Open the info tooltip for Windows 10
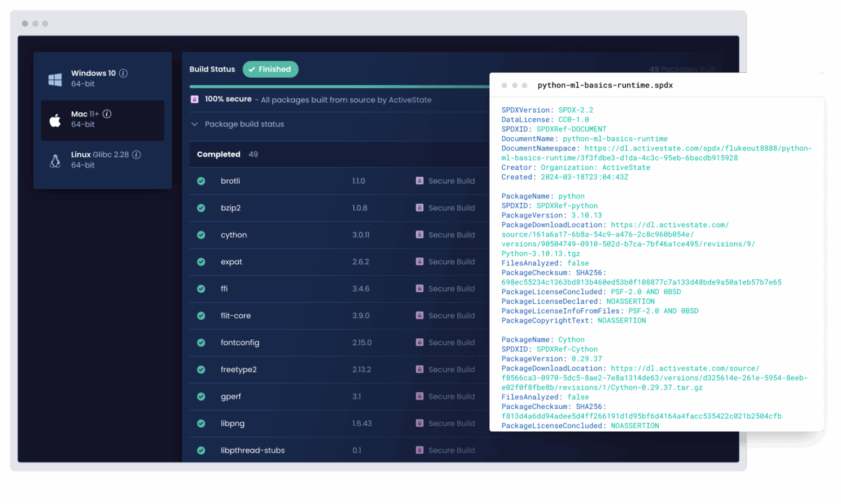This screenshot has width=841, height=504. point(123,73)
